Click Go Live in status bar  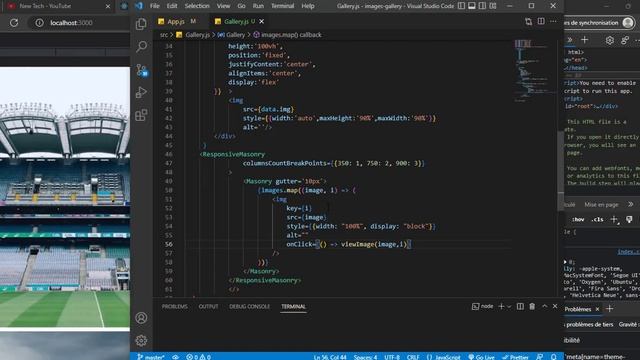pos(481,356)
